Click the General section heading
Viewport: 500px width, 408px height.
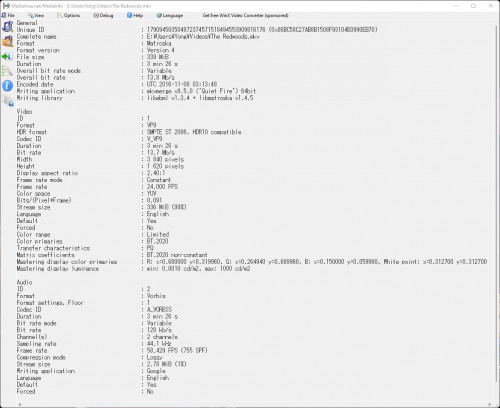(27, 23)
